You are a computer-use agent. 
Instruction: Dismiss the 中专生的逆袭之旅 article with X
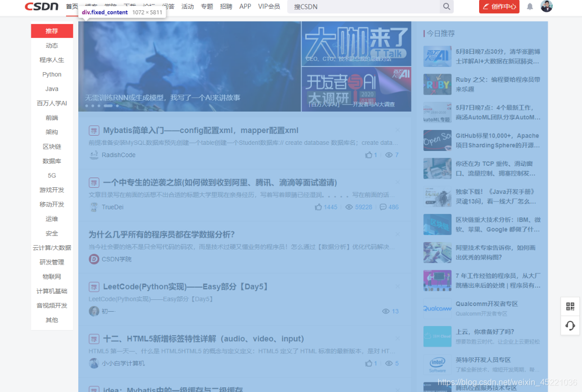(x=398, y=182)
